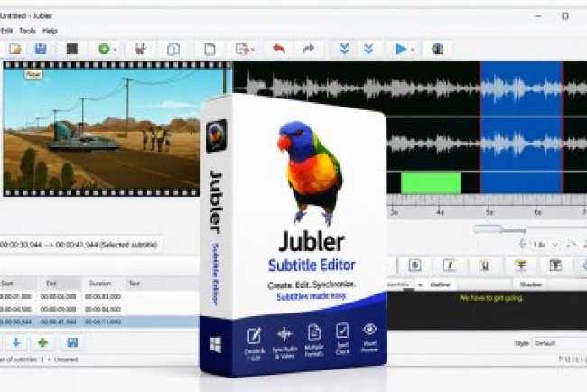
Task: Adjust the slider below the waveform ruler
Action: (500, 229)
